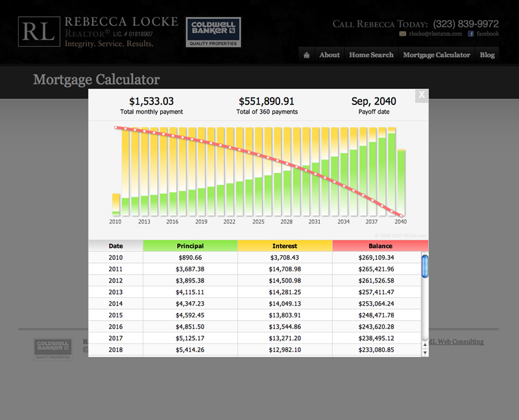Click the Facebook icon in header

471,34
